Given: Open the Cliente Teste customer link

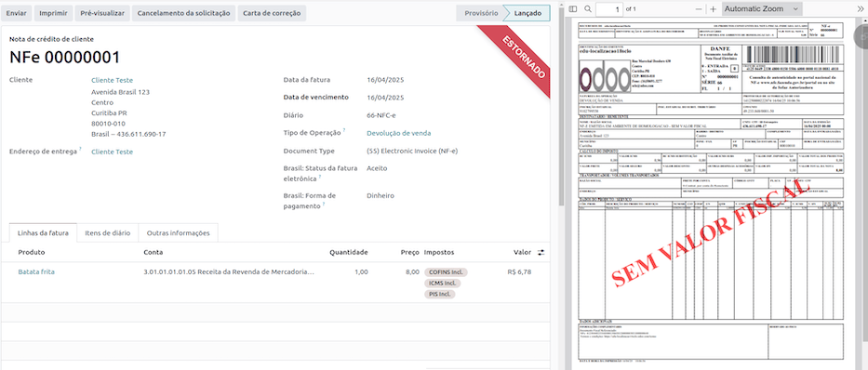Looking at the screenshot, I should 112,80.
